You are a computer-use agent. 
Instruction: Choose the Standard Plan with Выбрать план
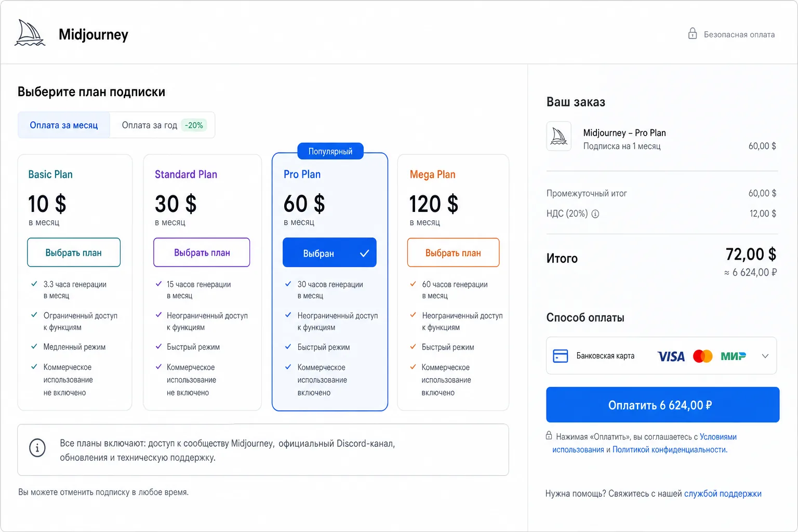(x=202, y=252)
